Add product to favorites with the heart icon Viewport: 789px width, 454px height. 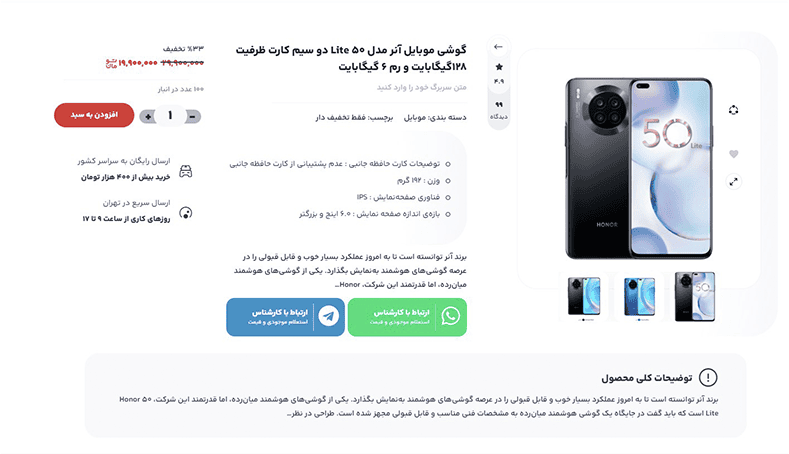tap(734, 154)
